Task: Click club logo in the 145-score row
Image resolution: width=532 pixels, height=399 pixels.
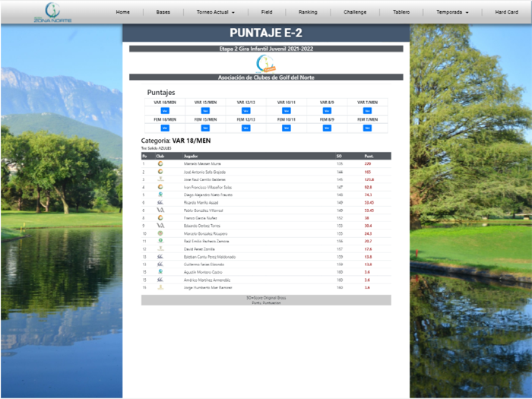Action: click(160, 179)
